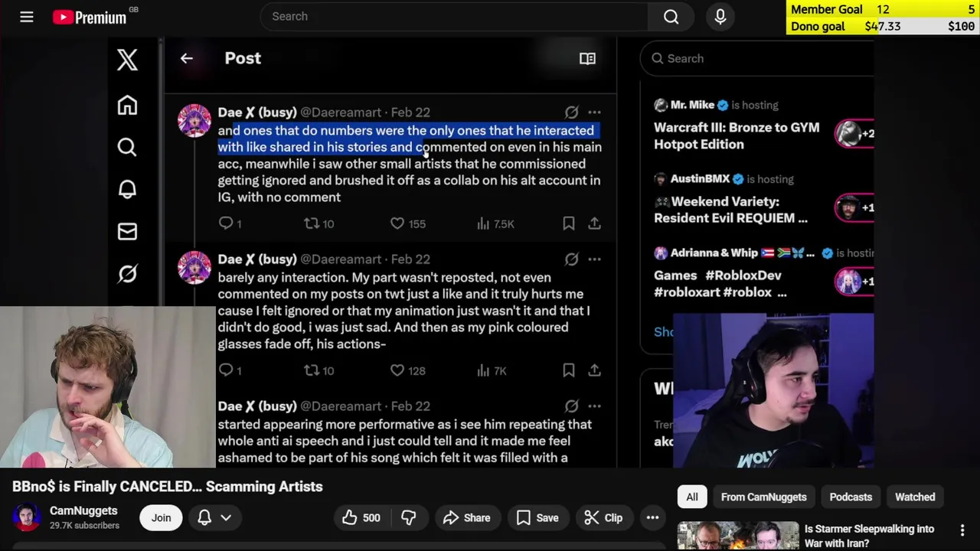The image size is (980, 551).
Task: Select the All filter chip
Action: 692,497
